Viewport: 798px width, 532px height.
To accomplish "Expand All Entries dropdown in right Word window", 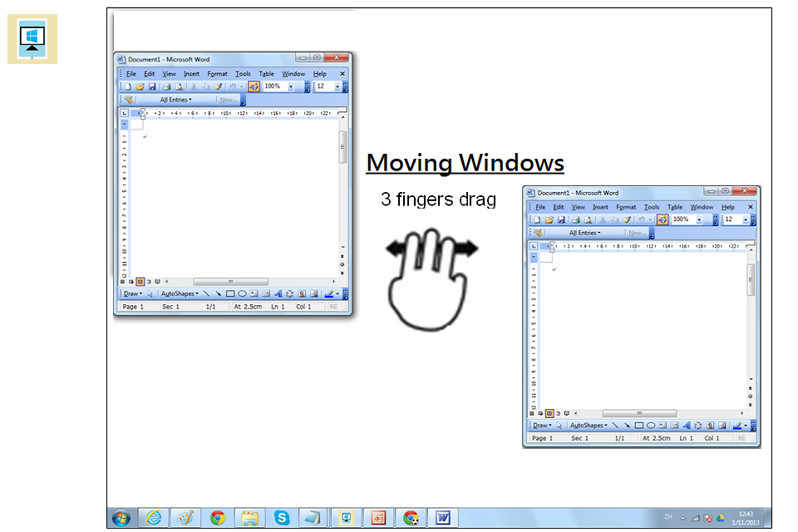I will coord(584,233).
